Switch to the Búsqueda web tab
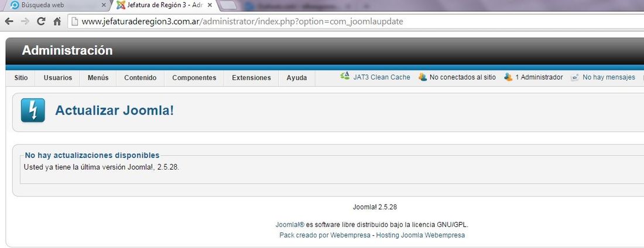644x248 pixels. [57, 5]
